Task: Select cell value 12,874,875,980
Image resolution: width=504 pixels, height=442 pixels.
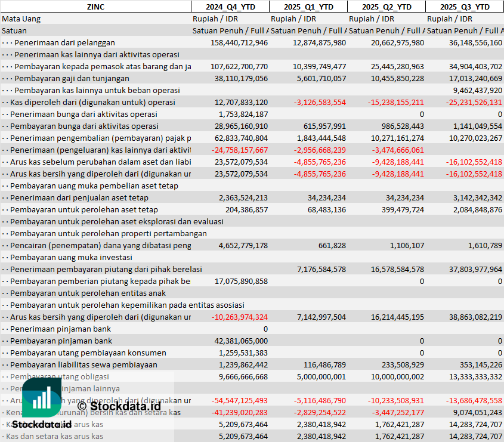Action: click(319, 43)
